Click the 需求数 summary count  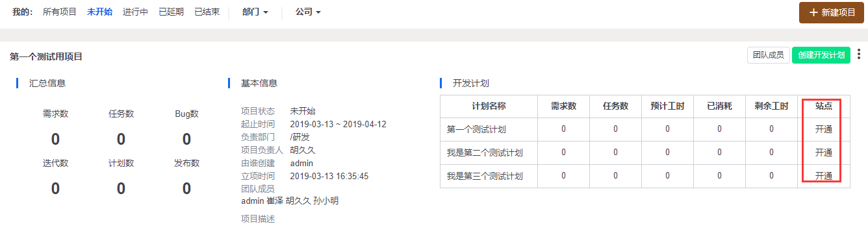tap(55, 139)
